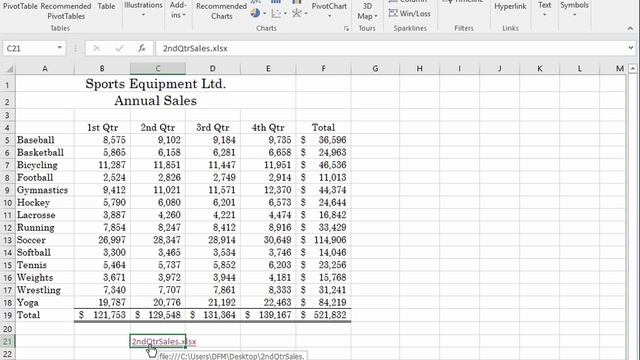Select column F header

[323, 69]
